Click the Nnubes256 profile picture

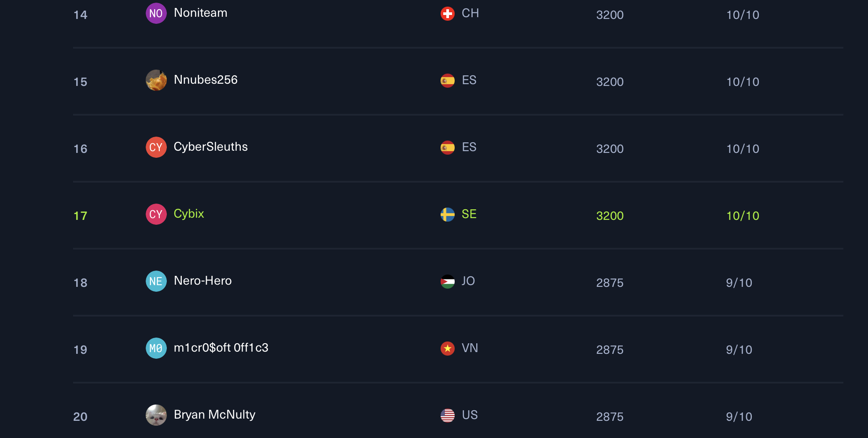(156, 80)
